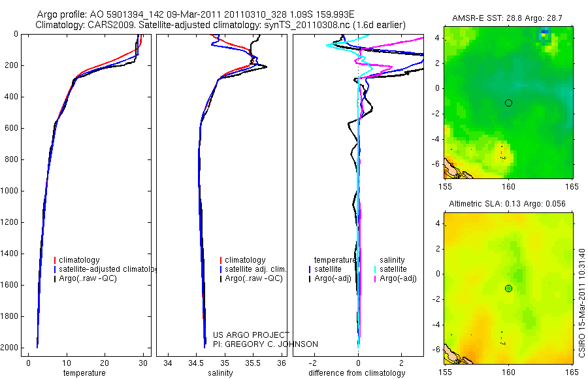
Task: Click the red 'climatology' legend entry in the temperature plot
Action: point(77,260)
